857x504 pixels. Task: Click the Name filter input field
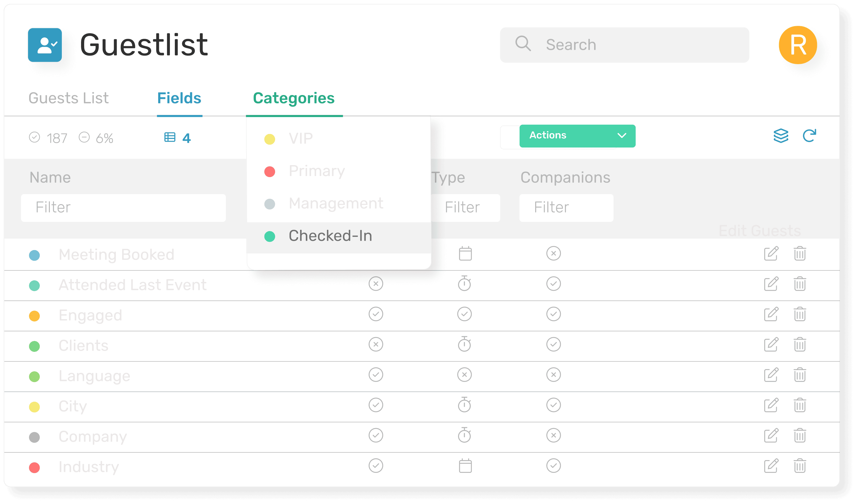click(123, 208)
